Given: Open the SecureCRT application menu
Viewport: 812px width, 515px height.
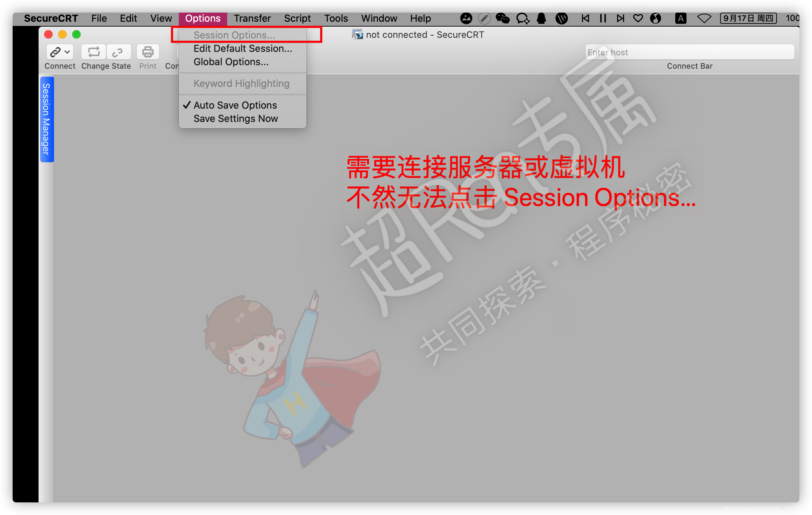Looking at the screenshot, I should (51, 18).
